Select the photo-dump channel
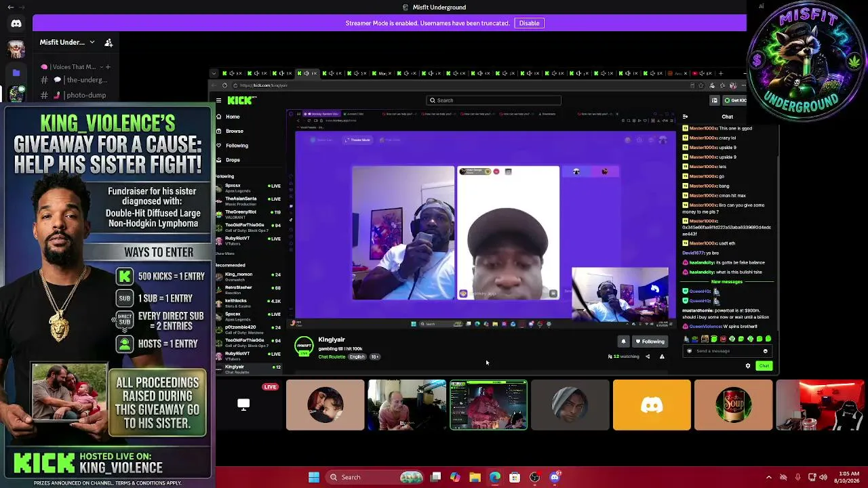The width and height of the screenshot is (868, 488). coord(80,95)
